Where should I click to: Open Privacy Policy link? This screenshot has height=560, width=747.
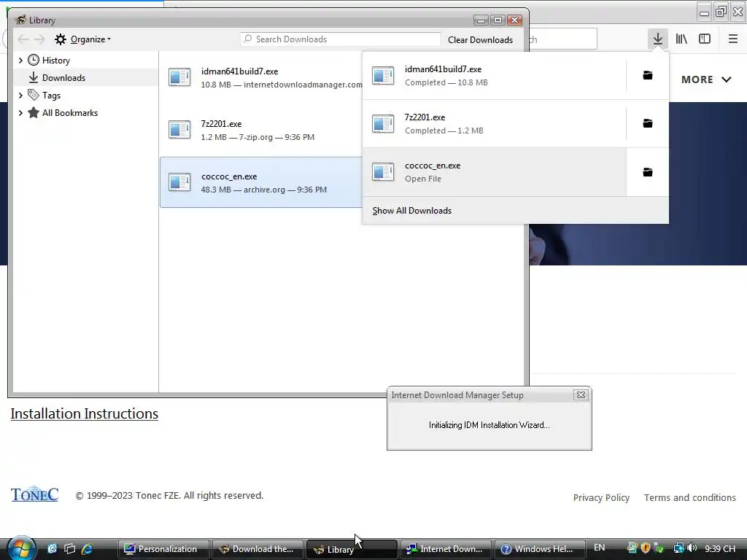click(x=601, y=497)
